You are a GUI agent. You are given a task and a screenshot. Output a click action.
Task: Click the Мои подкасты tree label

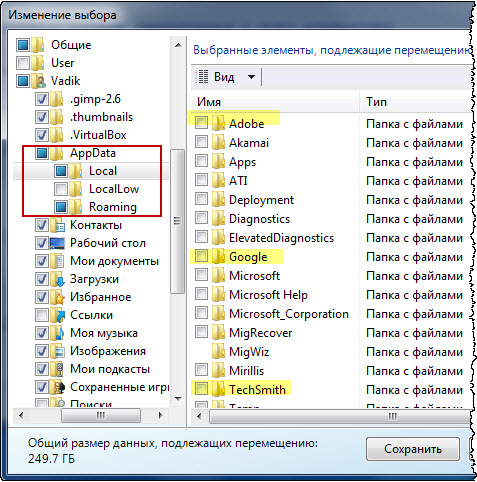[110, 369]
